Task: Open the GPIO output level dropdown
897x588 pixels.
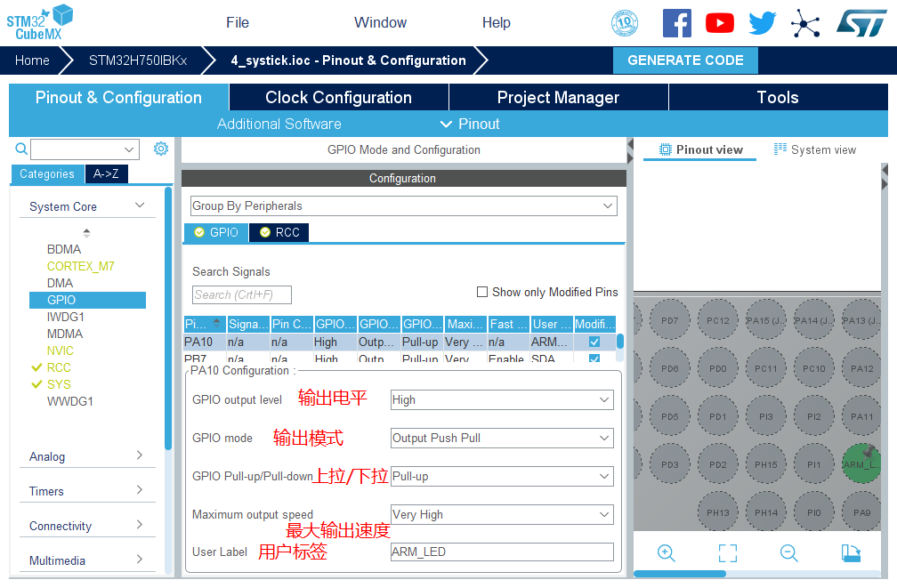Action: click(x=502, y=400)
